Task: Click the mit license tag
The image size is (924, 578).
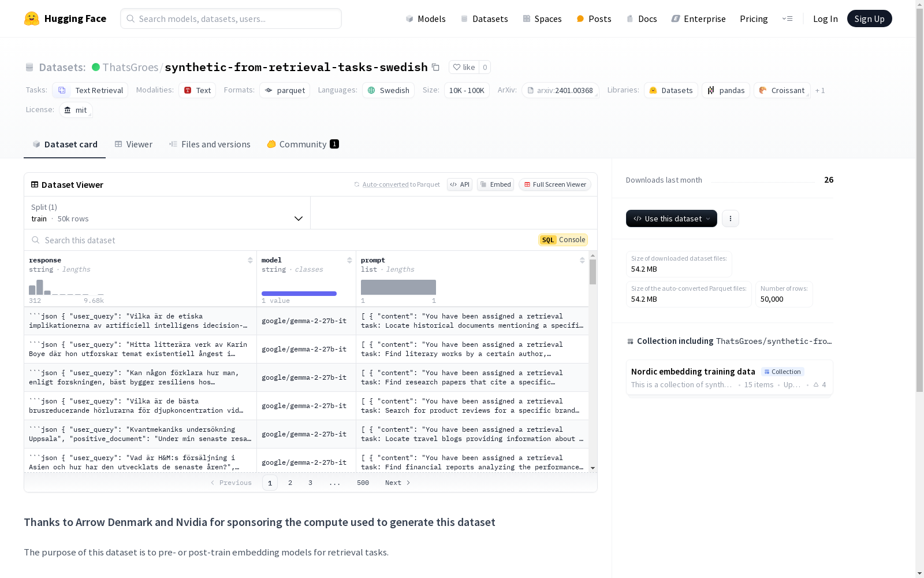Action: [76, 110]
